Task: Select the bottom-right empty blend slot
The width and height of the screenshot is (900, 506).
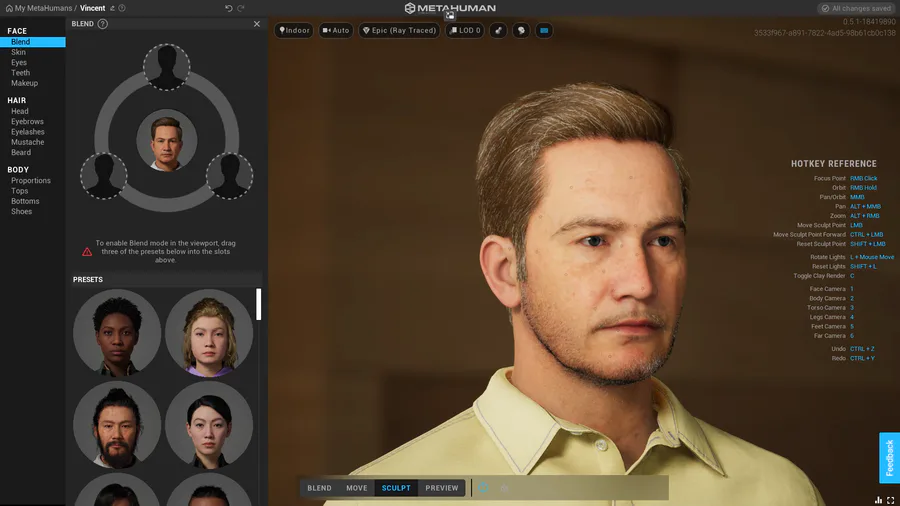Action: click(230, 176)
